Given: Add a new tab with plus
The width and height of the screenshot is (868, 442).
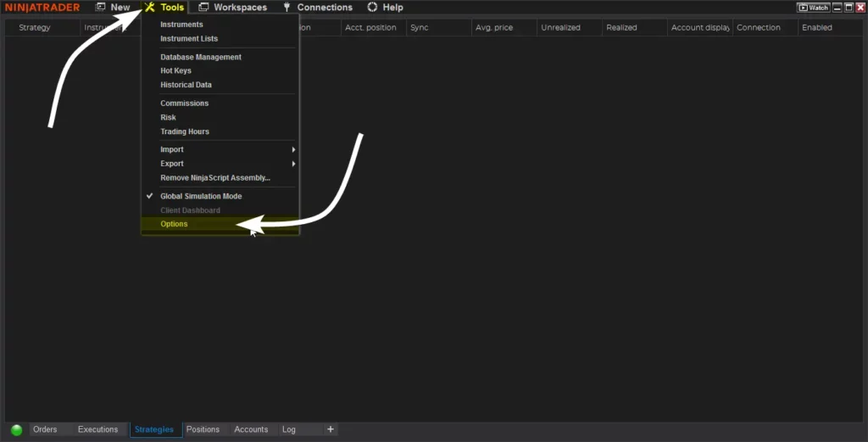Looking at the screenshot, I should 331,429.
